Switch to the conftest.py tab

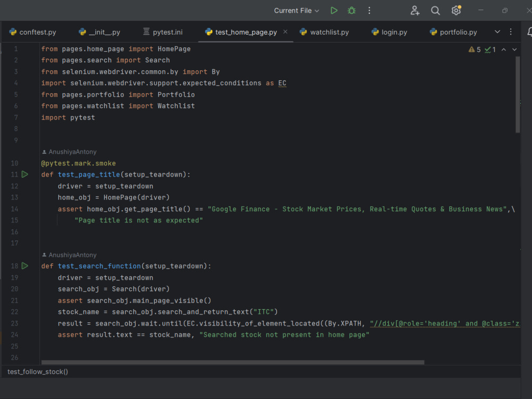[x=37, y=32]
